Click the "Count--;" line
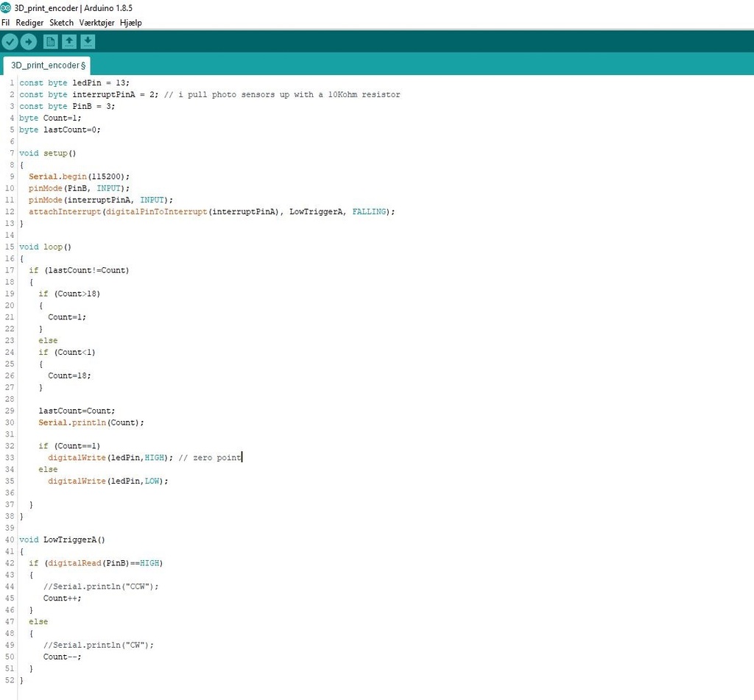 (x=63, y=657)
